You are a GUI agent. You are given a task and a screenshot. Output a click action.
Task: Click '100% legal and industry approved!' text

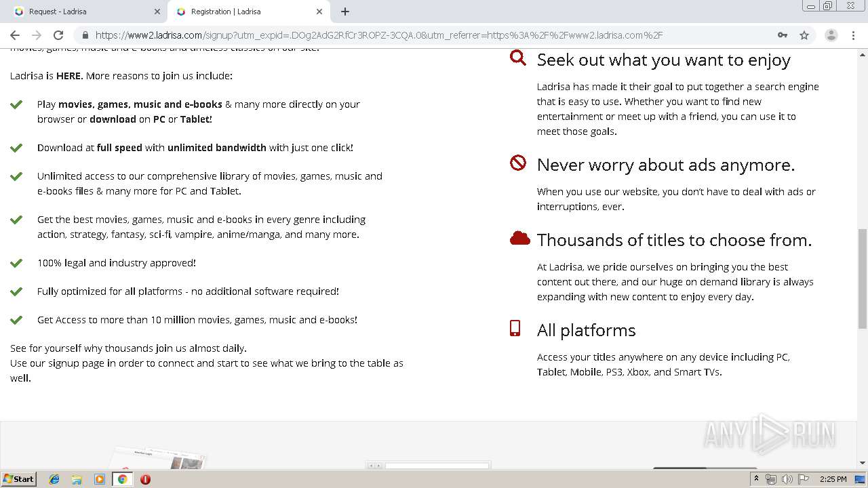117,263
